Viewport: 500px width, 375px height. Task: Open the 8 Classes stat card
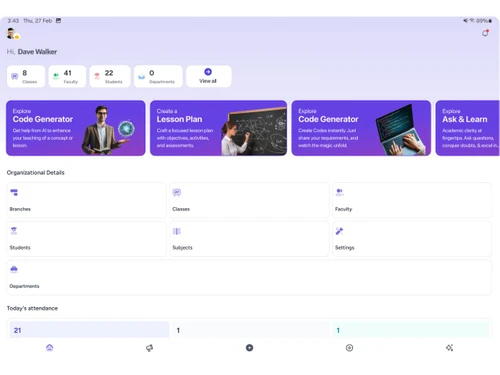click(x=26, y=76)
